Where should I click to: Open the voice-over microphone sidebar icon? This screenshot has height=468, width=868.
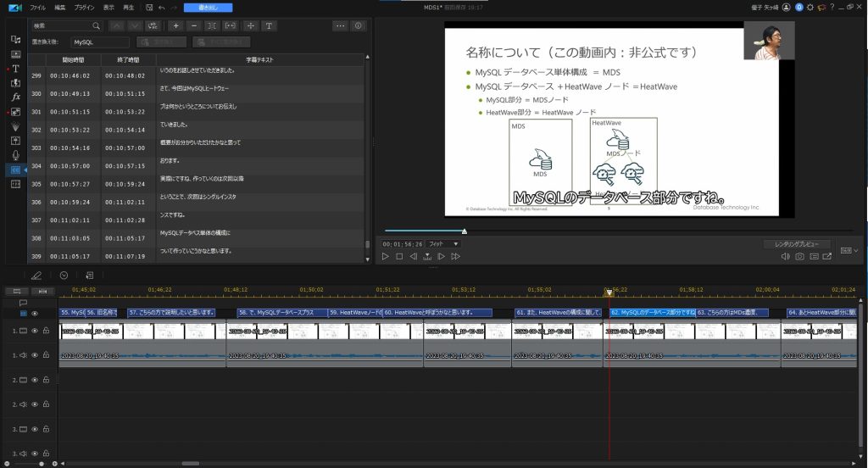[x=15, y=155]
